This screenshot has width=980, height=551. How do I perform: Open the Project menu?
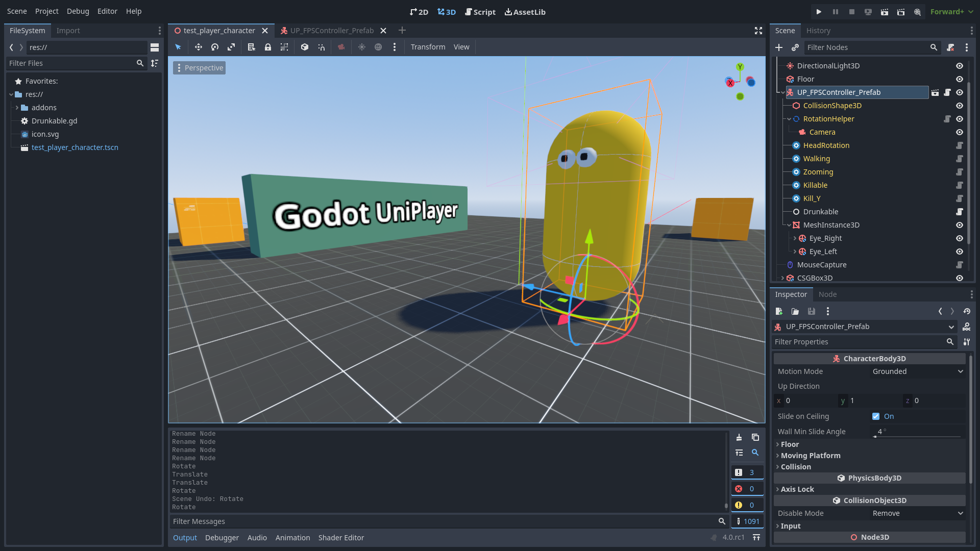click(46, 11)
